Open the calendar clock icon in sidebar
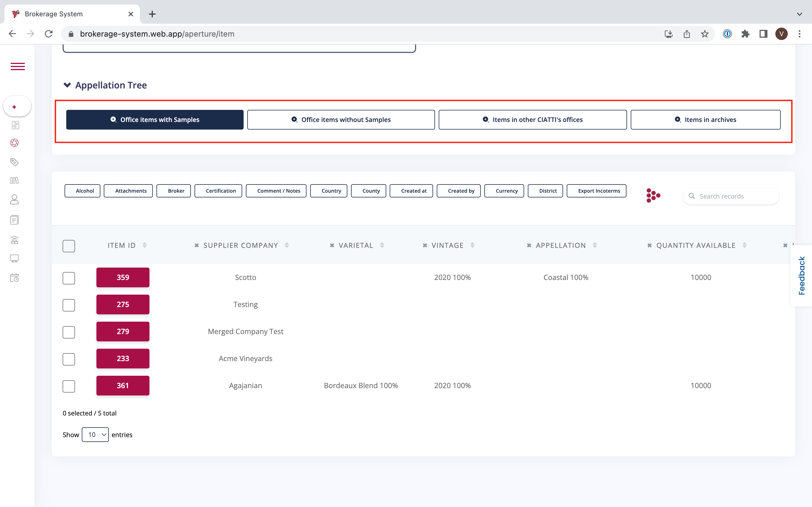The width and height of the screenshot is (812, 507). click(x=14, y=278)
